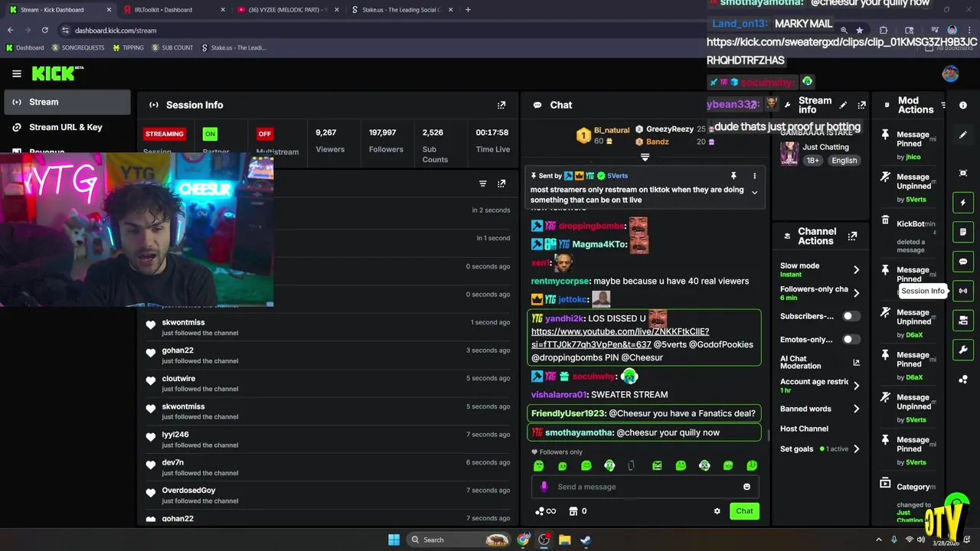This screenshot has width=980, height=551.
Task: Toggle Subscribers-only chat switch
Action: tap(851, 316)
